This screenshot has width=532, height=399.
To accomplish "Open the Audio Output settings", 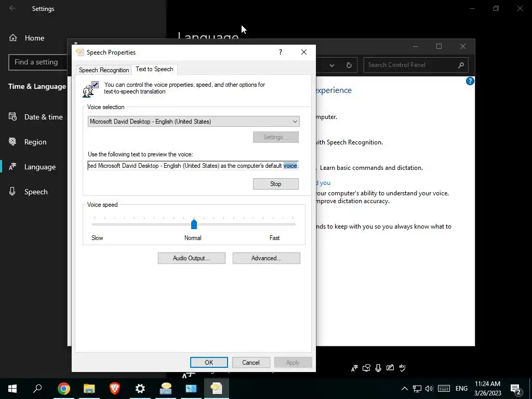I will (x=191, y=258).
